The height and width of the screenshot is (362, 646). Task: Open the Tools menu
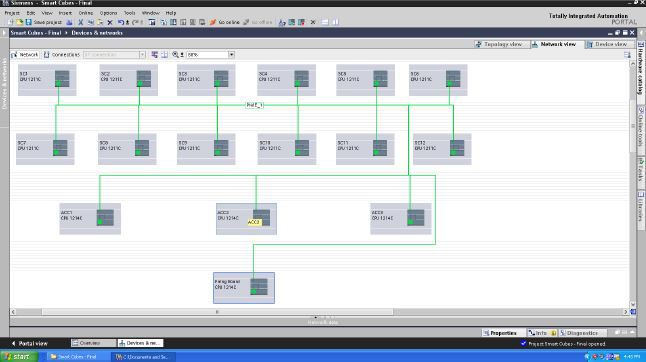pos(129,13)
